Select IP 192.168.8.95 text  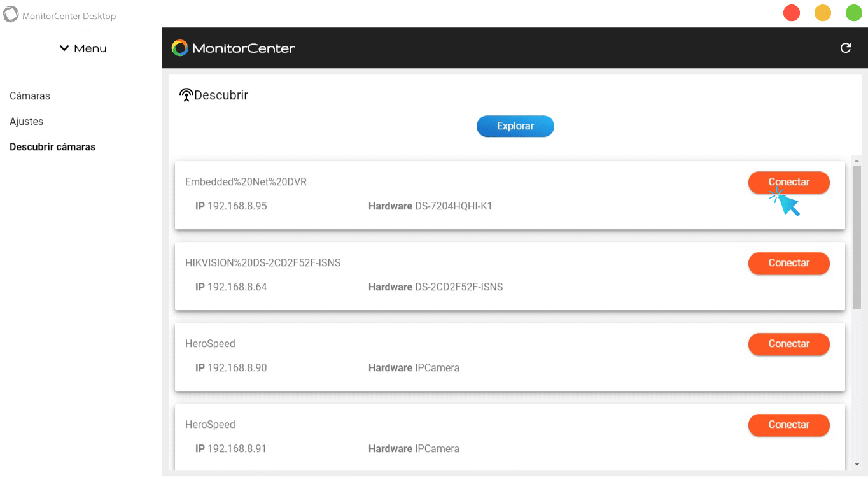click(231, 206)
